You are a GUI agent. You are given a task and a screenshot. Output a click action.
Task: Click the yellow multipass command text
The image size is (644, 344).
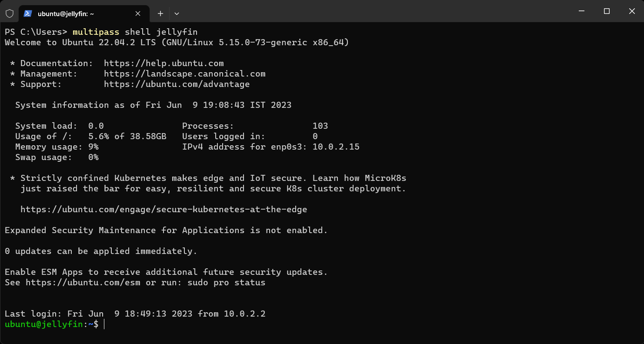click(x=96, y=32)
